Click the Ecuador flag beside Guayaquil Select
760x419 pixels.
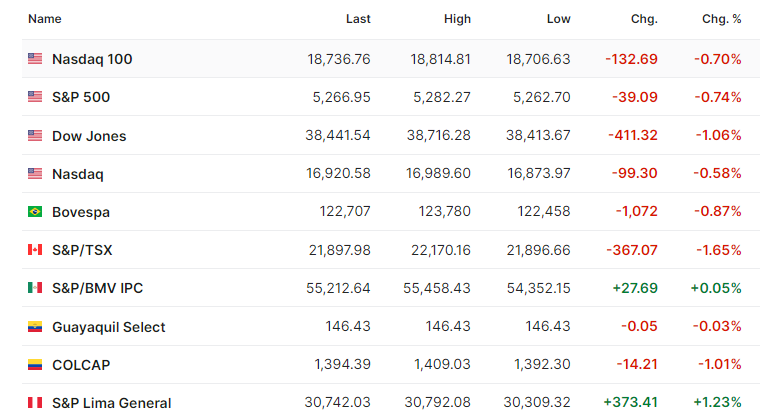pyautogui.click(x=35, y=326)
